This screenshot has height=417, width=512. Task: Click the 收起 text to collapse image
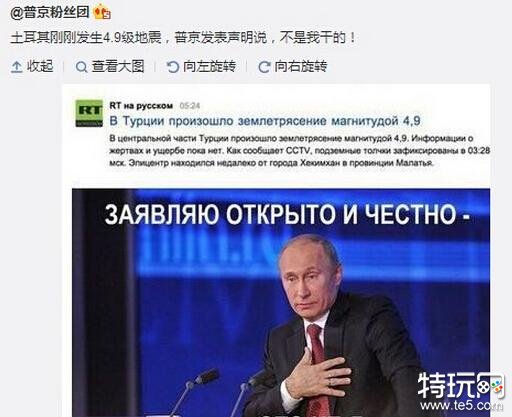coord(40,66)
